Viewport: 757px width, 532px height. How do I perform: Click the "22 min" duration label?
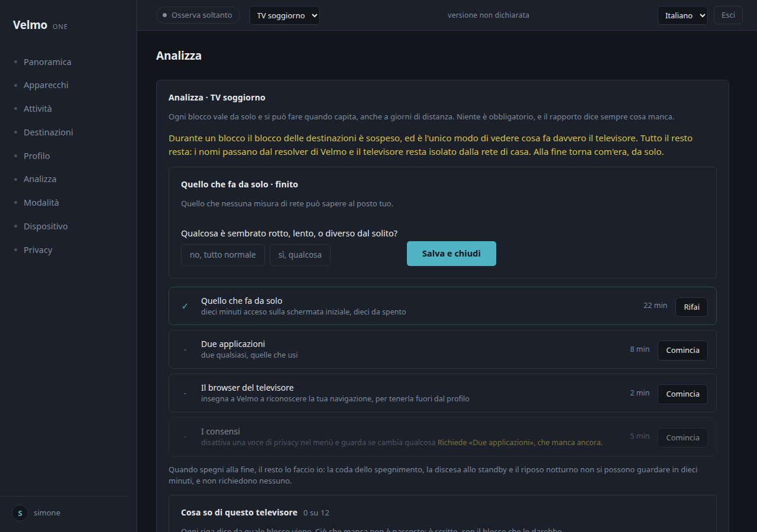tap(655, 306)
